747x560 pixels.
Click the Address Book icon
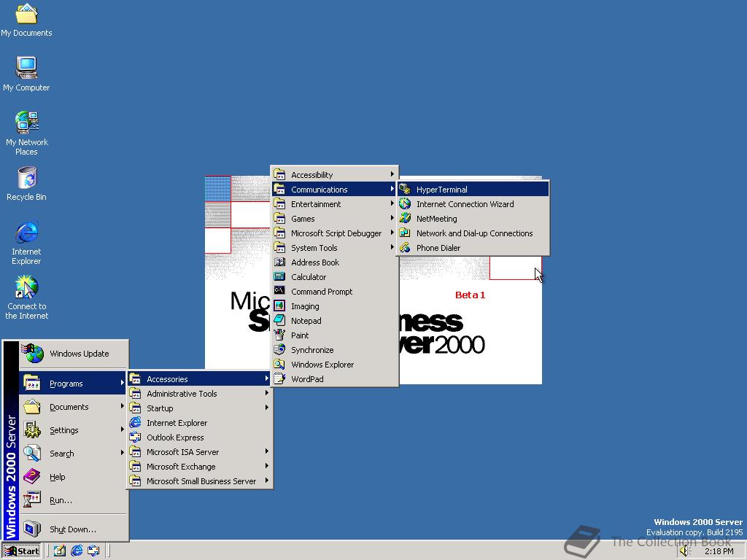[x=279, y=262]
